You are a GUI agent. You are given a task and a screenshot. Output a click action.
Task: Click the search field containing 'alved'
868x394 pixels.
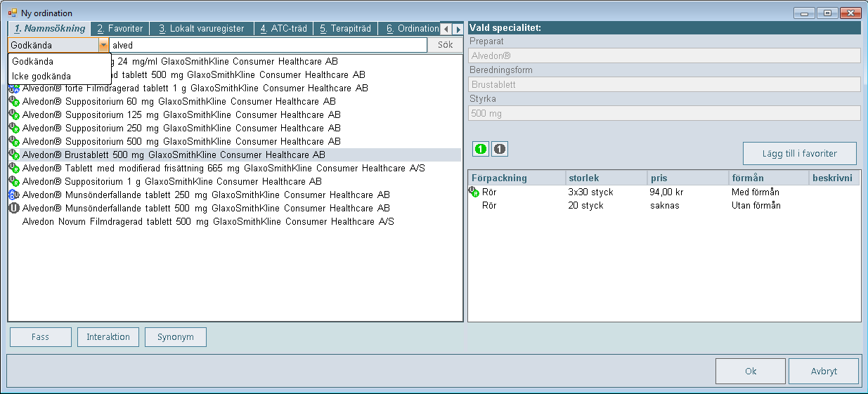click(268, 45)
